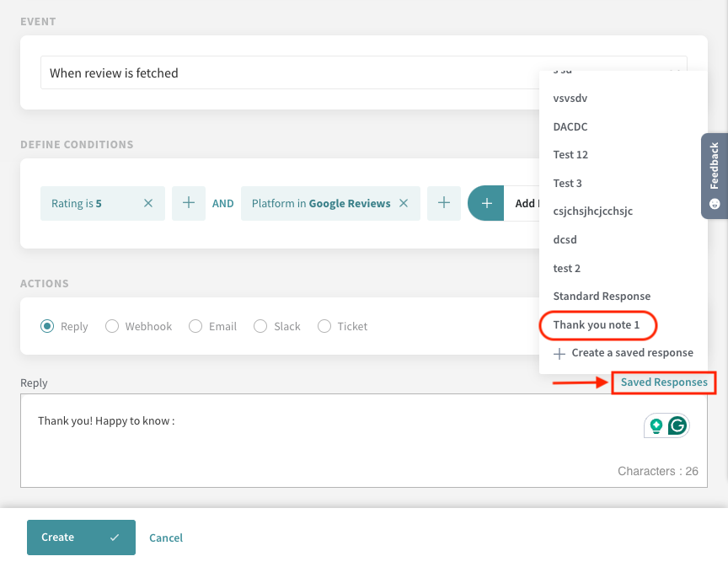This screenshot has width=728, height=567.
Task: Select 'Standard Response' from the list
Action: 602,297
